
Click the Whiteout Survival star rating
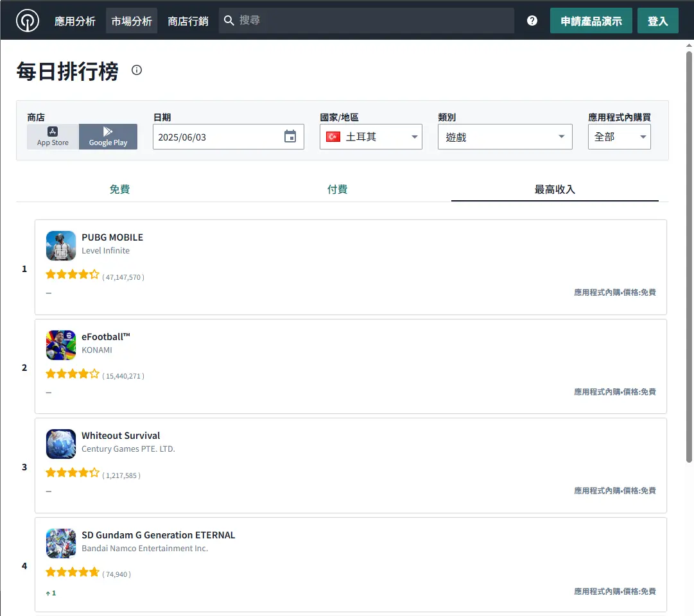click(x=73, y=473)
